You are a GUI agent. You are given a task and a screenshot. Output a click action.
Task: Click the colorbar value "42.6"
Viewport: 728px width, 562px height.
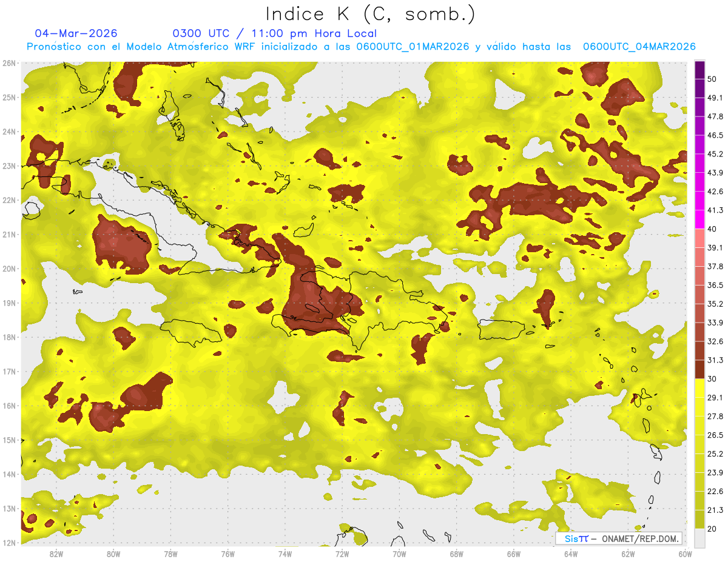click(715, 192)
